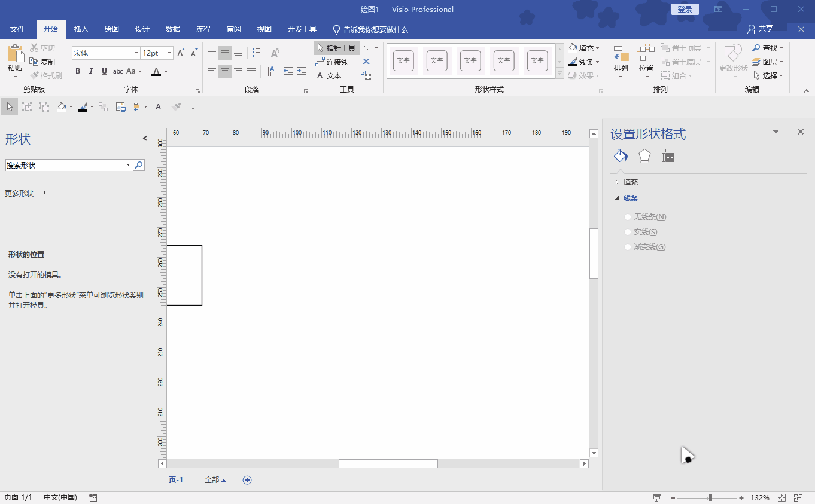Click the Bold formatting icon
The width and height of the screenshot is (815, 504).
point(78,71)
